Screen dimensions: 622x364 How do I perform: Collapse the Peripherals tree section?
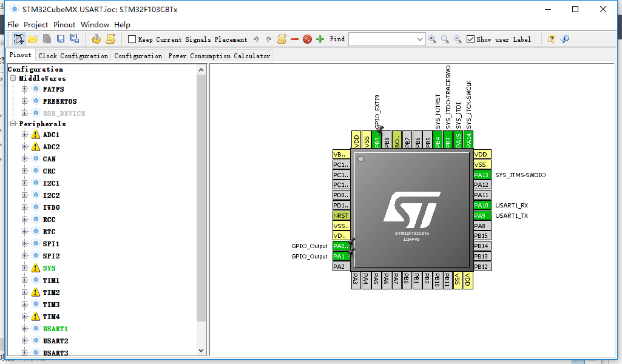point(13,124)
